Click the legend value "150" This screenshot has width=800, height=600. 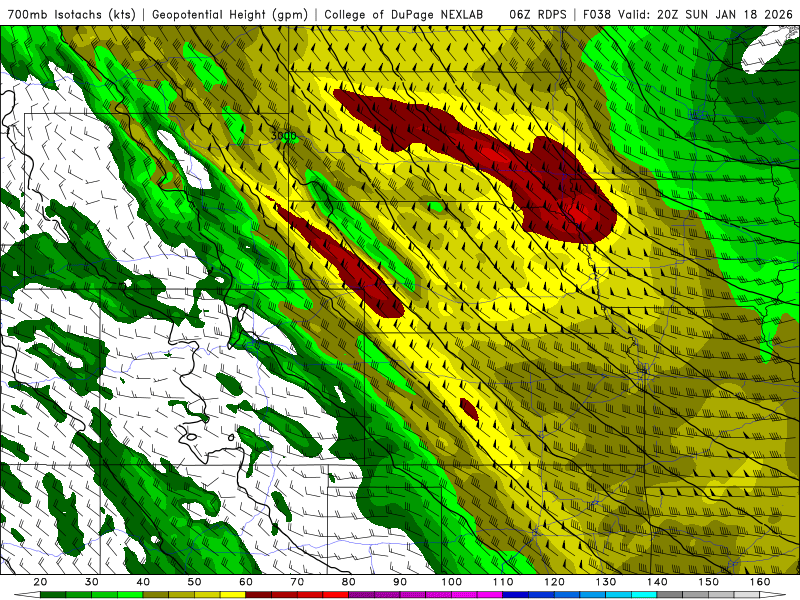coord(709,582)
